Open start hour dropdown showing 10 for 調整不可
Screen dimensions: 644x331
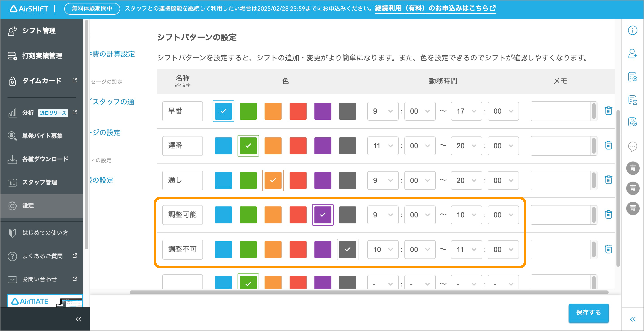[x=383, y=249]
